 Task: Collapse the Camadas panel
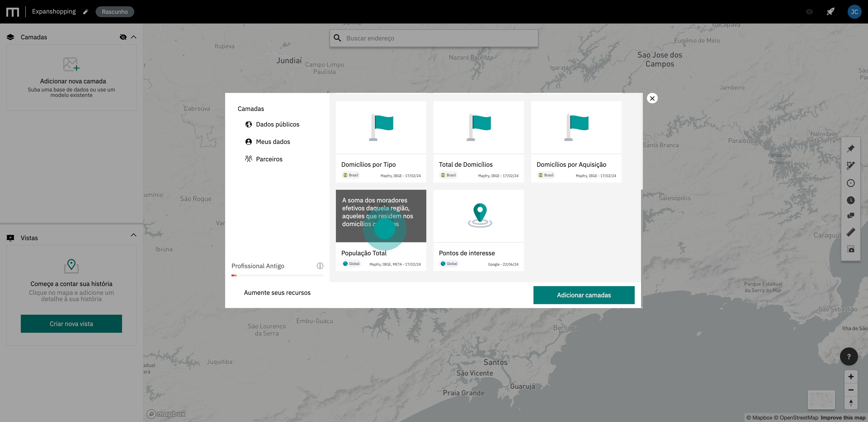[134, 37]
